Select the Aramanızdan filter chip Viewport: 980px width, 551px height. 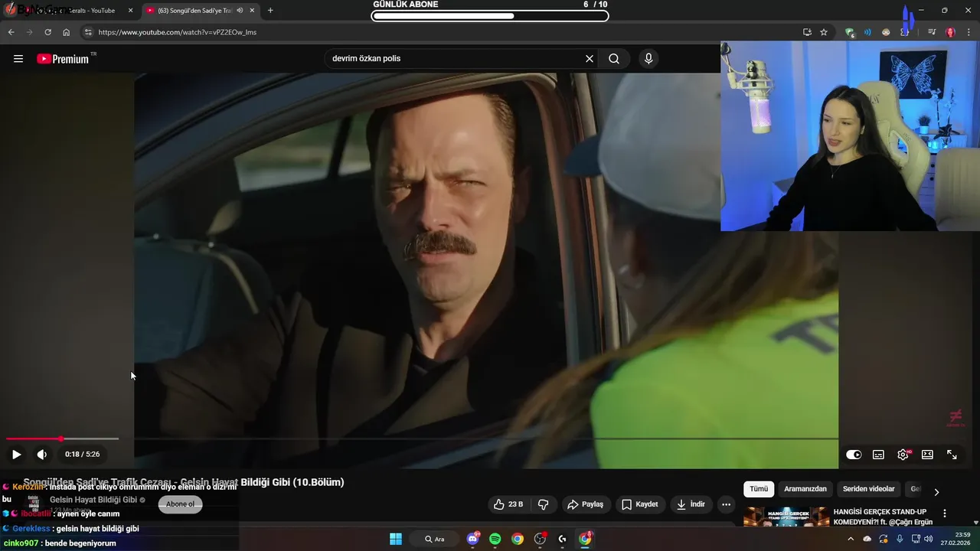[805, 489]
